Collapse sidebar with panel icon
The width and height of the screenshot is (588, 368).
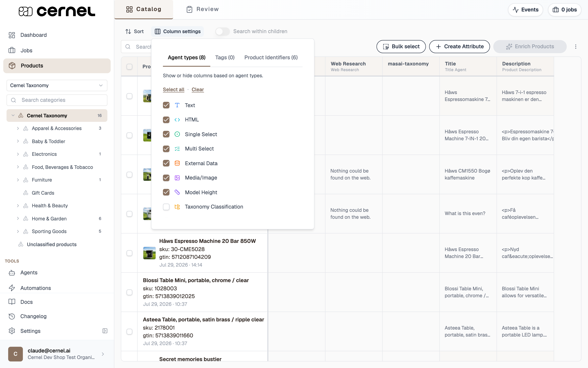pos(105,331)
